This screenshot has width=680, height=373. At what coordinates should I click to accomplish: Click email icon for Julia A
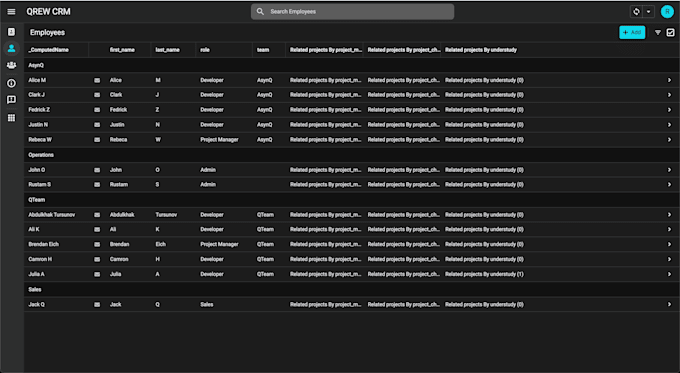[x=97, y=275]
